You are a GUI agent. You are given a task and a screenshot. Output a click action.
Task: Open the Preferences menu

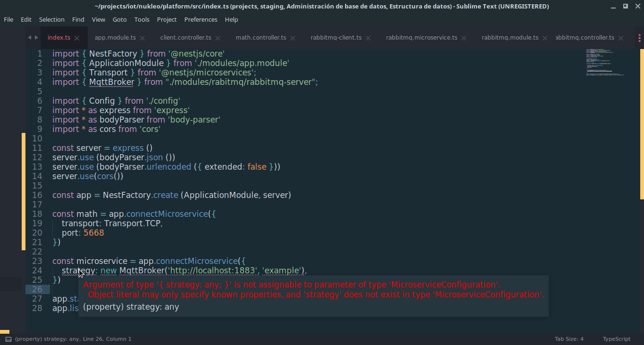click(201, 19)
